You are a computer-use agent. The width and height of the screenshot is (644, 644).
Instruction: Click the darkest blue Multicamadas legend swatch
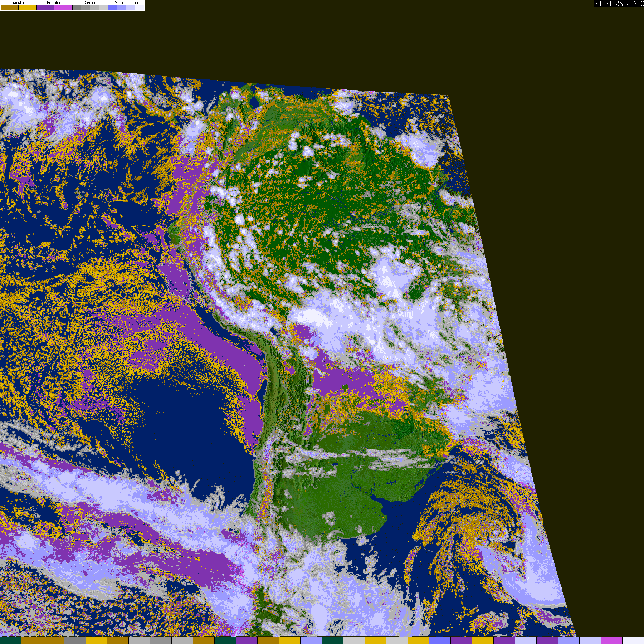pyautogui.click(x=112, y=7)
